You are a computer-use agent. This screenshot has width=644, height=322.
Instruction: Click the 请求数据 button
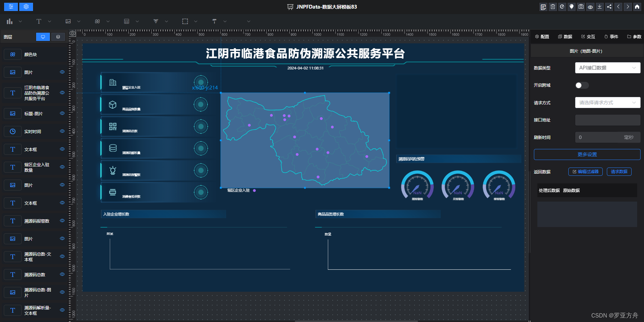[619, 172]
